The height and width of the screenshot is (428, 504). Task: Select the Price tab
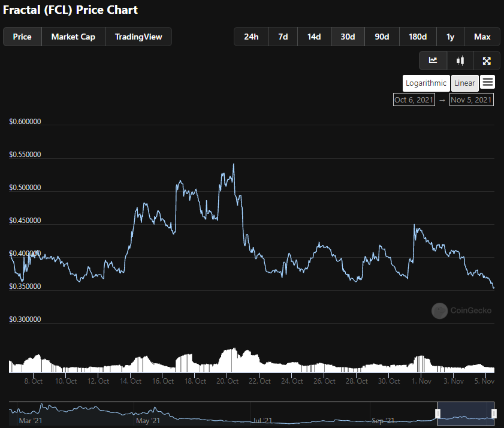22,37
